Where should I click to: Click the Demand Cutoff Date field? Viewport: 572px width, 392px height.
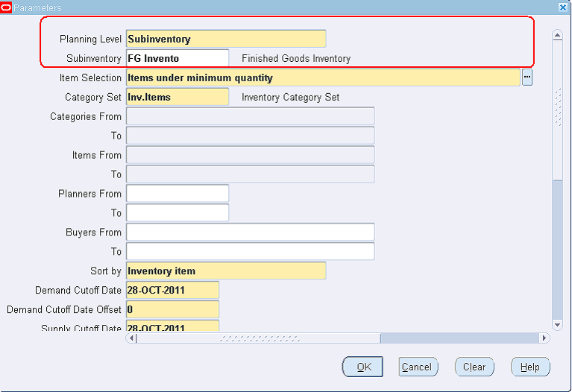(x=172, y=290)
